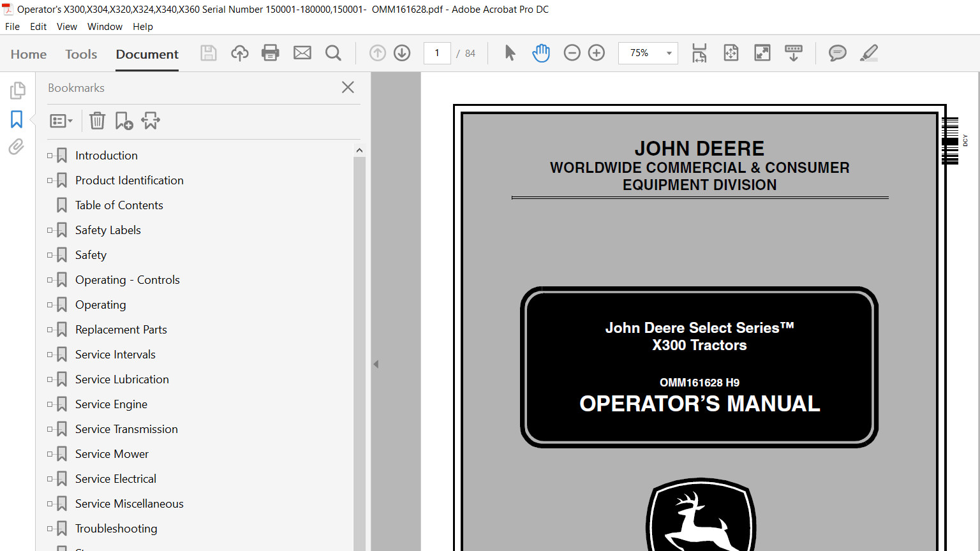
Task: Expand the Safety Labels bookmark
Action: (x=50, y=230)
